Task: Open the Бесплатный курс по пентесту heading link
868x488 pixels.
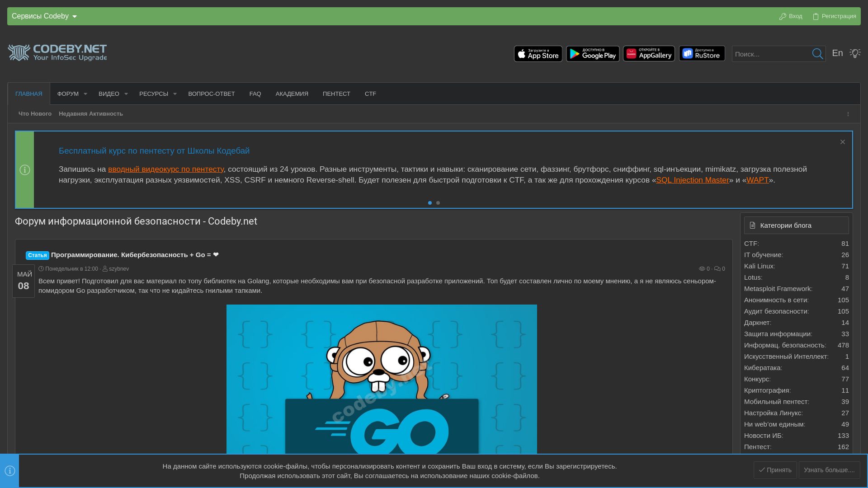Action: click(154, 151)
